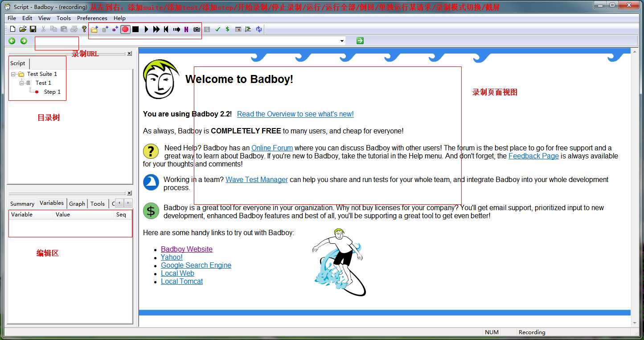Open the Preferences menu

point(92,18)
